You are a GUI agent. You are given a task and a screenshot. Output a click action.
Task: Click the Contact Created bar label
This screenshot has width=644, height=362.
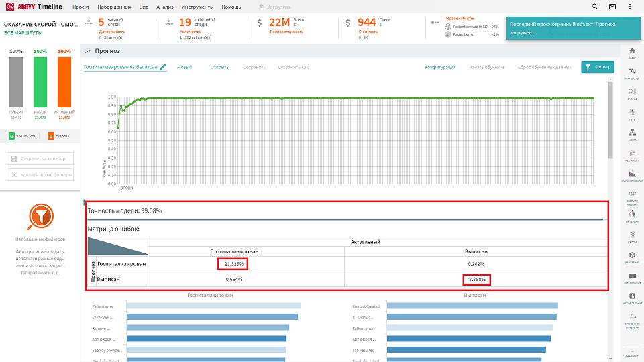pos(366,306)
